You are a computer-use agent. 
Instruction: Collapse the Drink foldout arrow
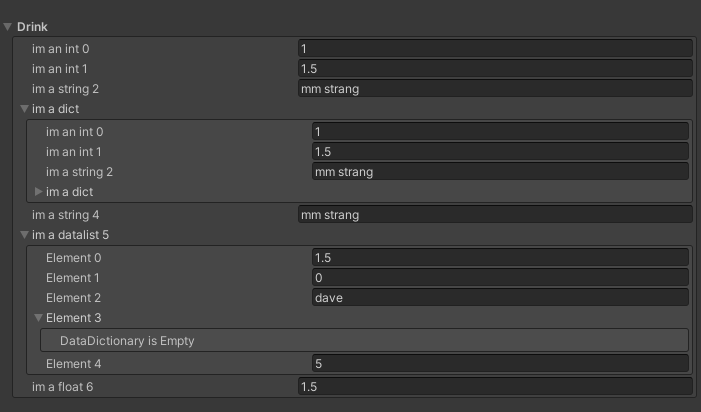coord(9,27)
